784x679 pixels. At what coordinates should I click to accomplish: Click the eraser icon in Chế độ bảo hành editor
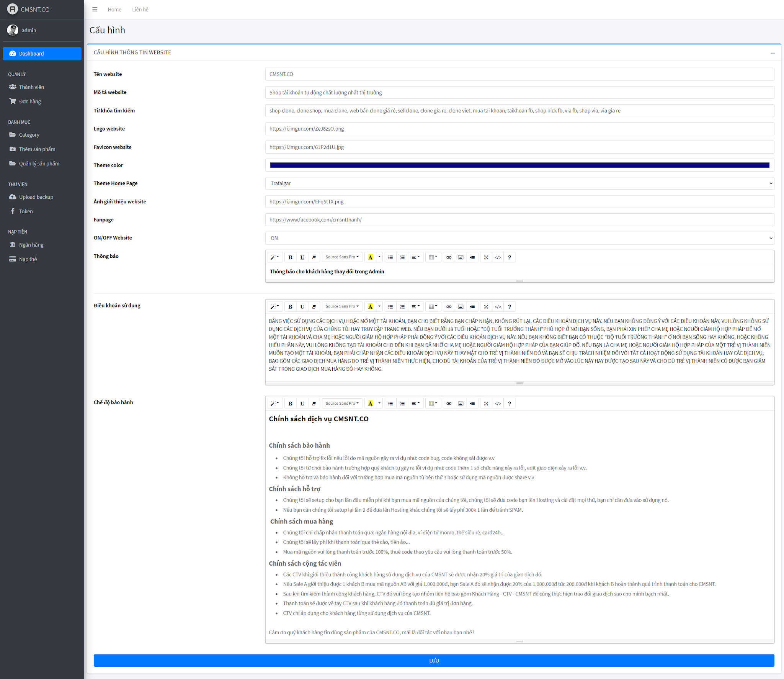[314, 404]
